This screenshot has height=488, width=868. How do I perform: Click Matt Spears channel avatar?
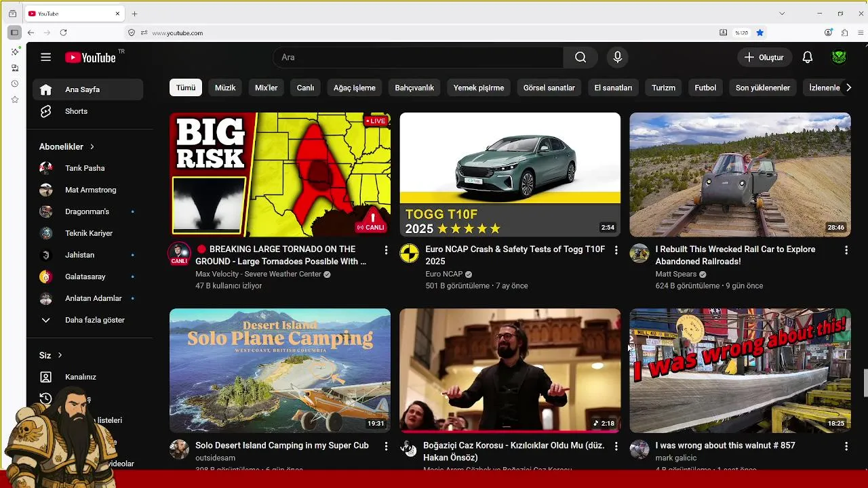(639, 253)
